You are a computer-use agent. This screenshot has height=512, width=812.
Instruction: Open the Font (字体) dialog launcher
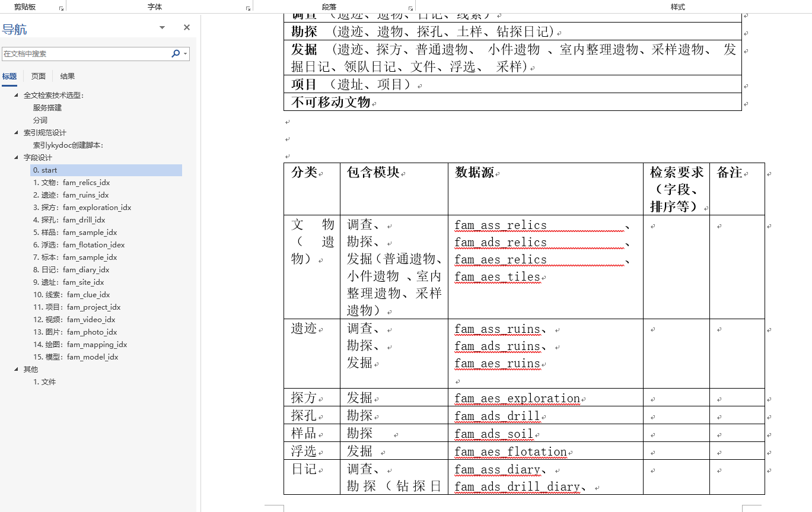248,9
